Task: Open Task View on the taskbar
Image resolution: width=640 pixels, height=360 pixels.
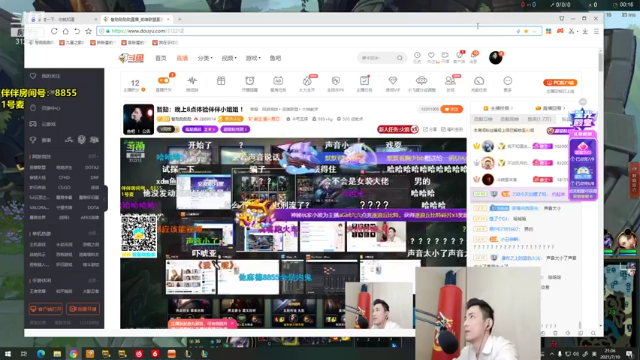Action: 24,354
